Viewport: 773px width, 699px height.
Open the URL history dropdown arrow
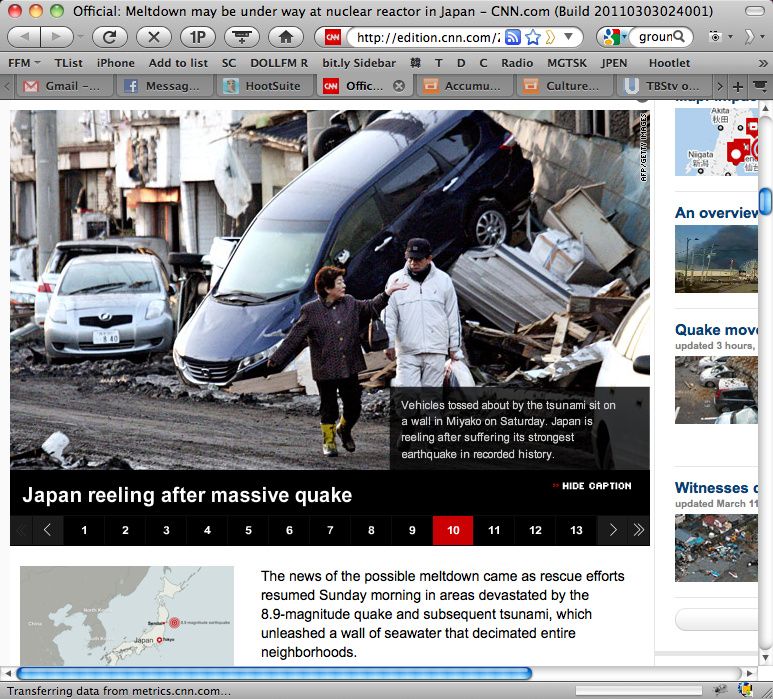568,36
